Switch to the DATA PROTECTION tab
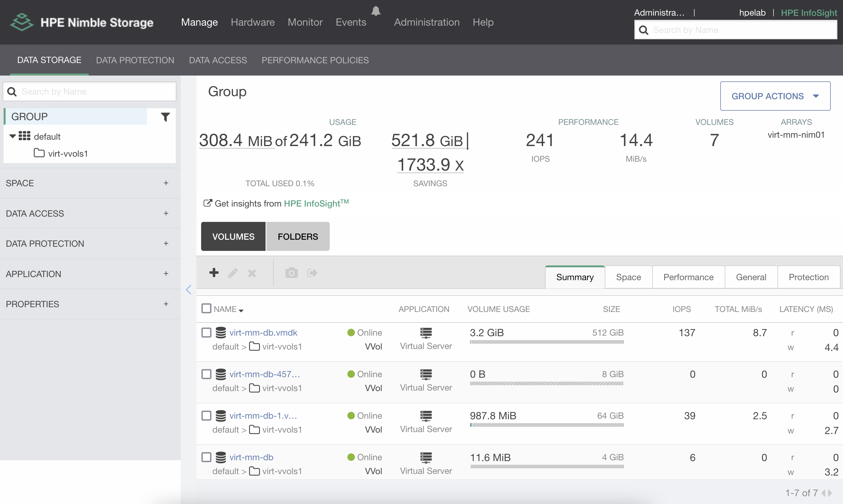Screen dimensions: 843x504 (135, 60)
